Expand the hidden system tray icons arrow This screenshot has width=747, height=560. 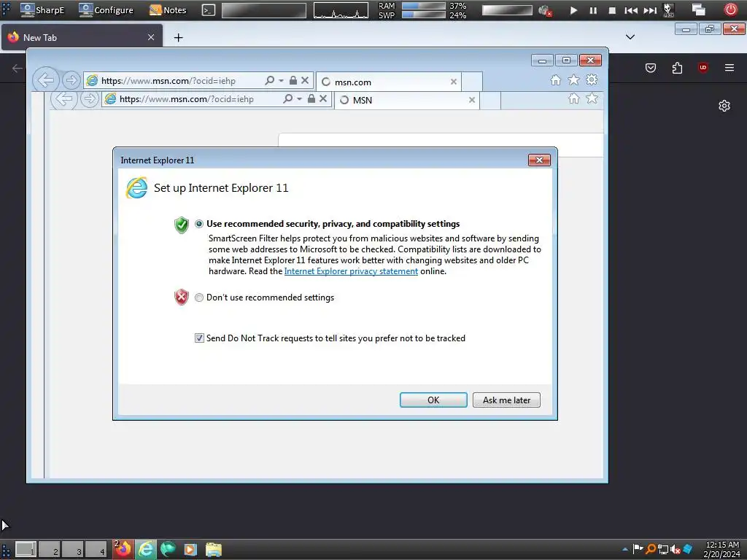click(624, 550)
